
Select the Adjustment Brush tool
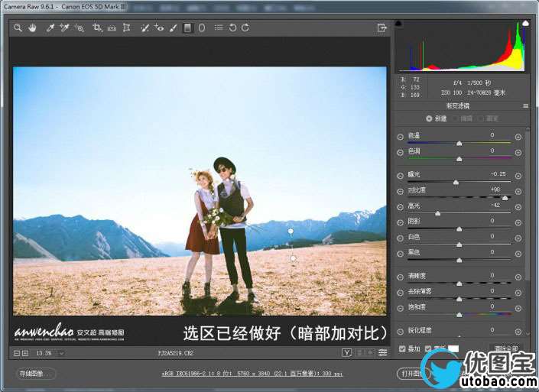point(174,28)
